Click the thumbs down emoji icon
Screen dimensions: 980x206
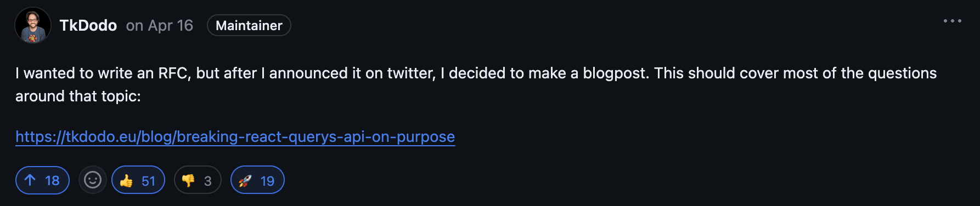[188, 181]
